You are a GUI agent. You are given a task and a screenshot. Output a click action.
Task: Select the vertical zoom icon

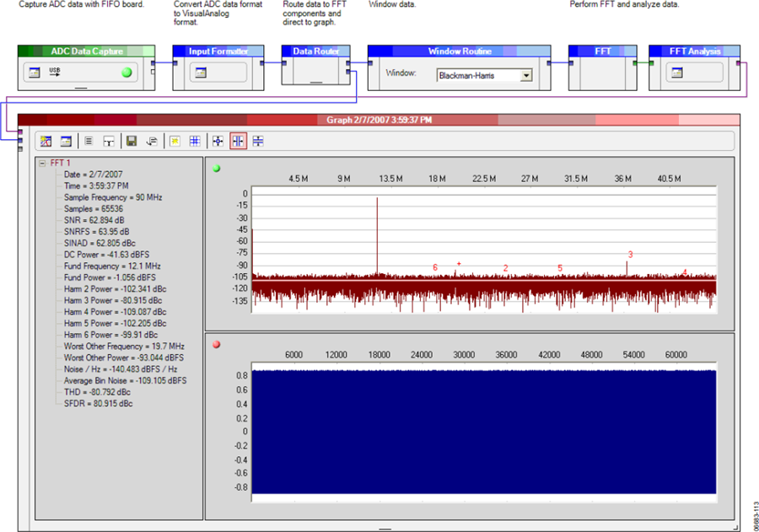[258, 142]
